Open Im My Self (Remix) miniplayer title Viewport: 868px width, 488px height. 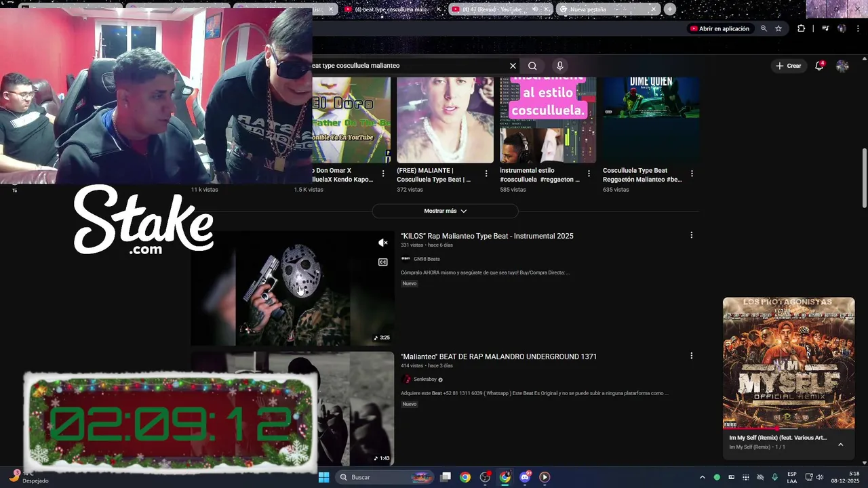[778, 438]
